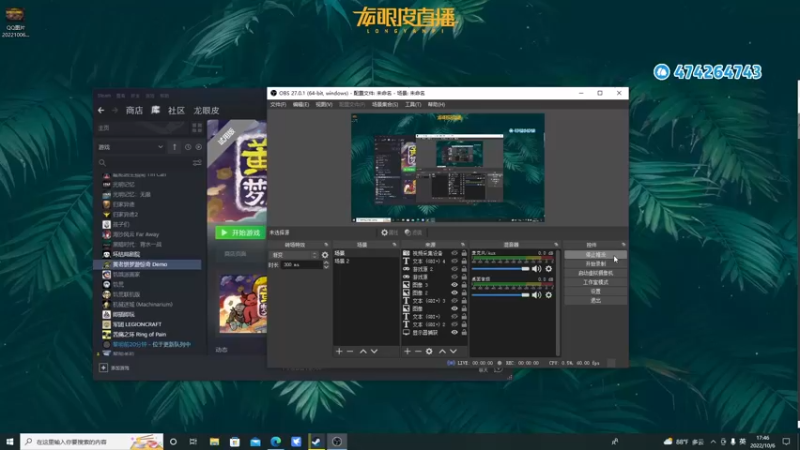Image resolution: width=800 pixels, height=450 pixels.
Task: Adjust the 桌面音频 volume slider
Action: [x=501, y=295]
